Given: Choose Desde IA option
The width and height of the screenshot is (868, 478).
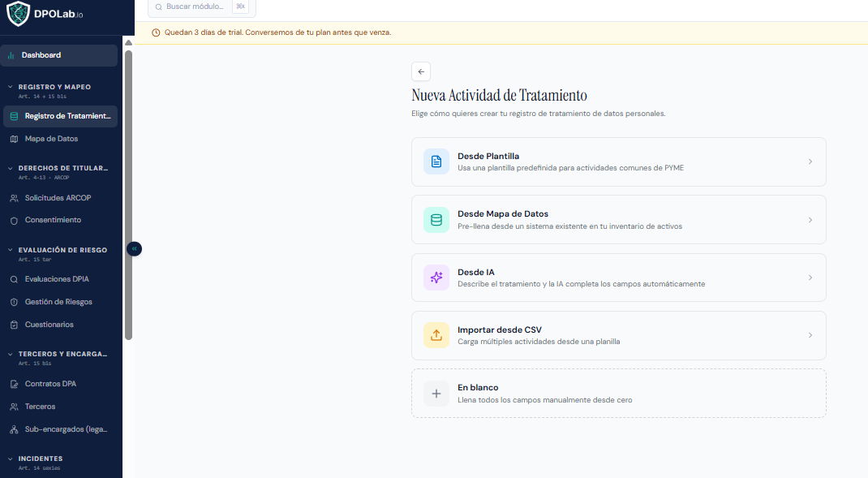Looking at the screenshot, I should point(618,278).
